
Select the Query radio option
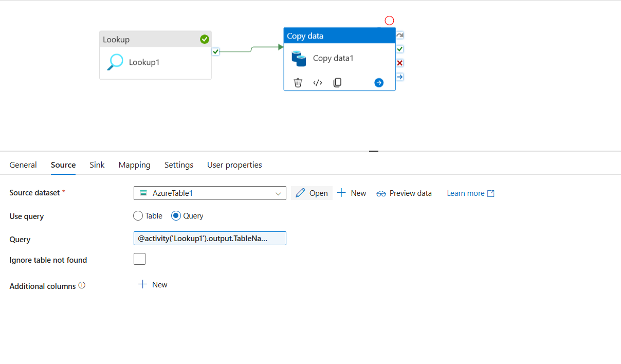[x=176, y=216]
